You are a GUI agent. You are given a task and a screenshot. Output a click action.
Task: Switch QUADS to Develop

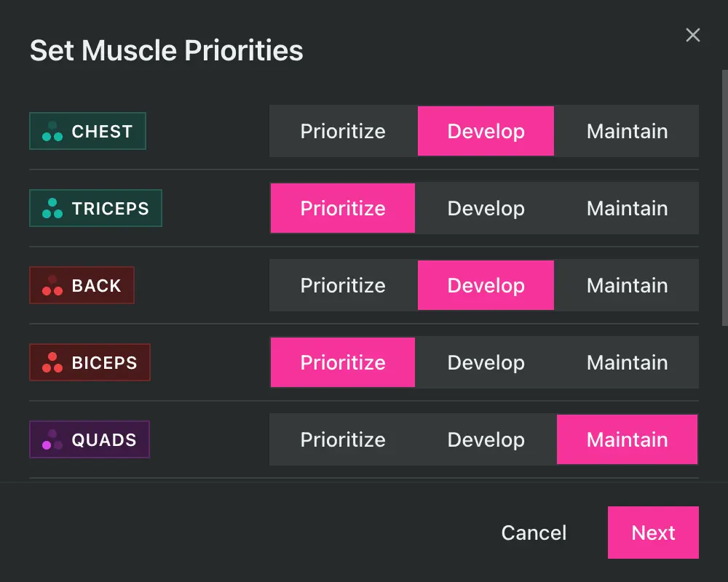point(486,439)
